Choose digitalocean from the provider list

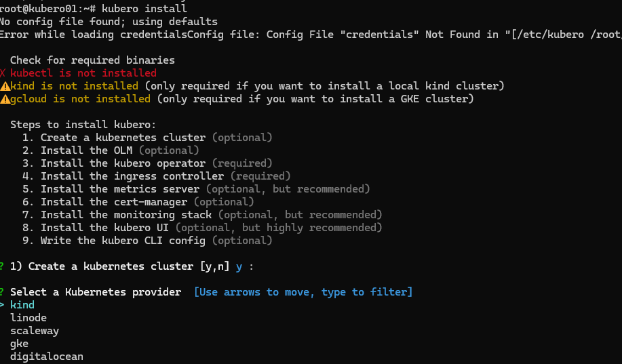click(47, 357)
